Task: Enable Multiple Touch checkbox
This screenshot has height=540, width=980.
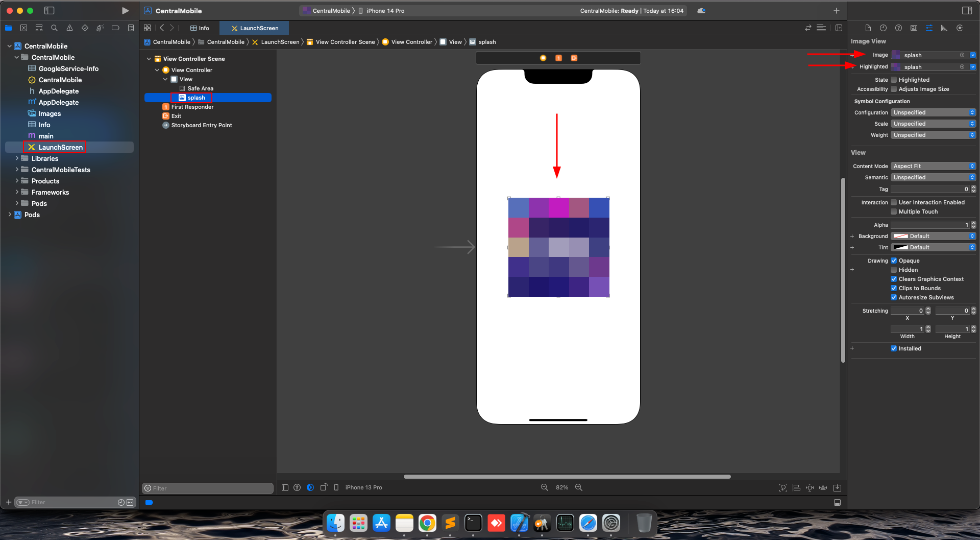Action: [894, 212]
